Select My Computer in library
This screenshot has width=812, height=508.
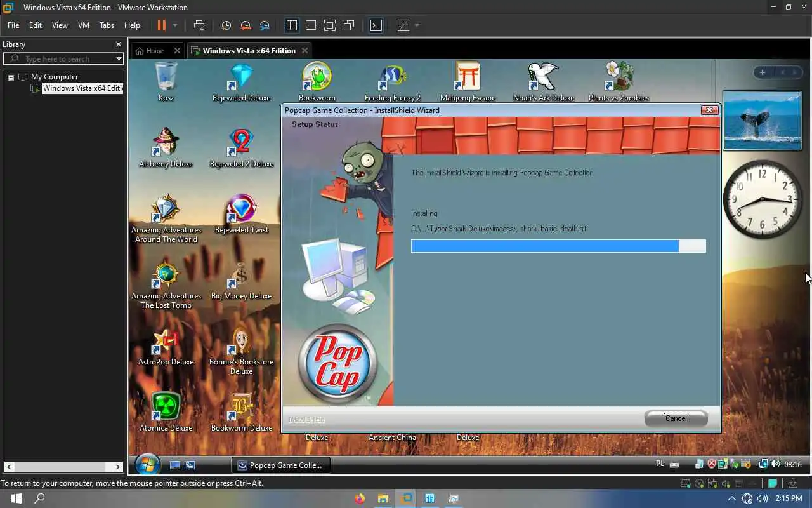point(55,77)
